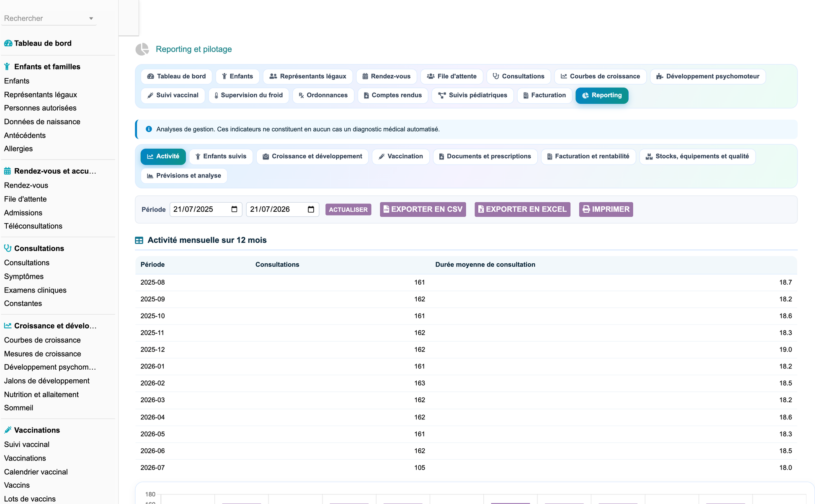Screen dimensions: 815x504
Task: Open Données de naissance sidebar link
Action: click(42, 122)
